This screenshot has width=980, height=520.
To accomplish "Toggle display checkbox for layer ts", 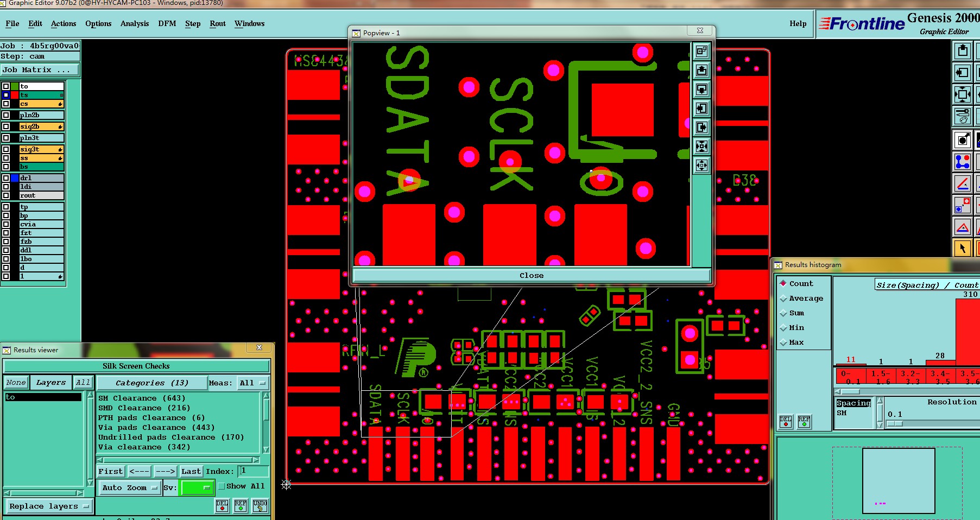I will click(x=6, y=95).
